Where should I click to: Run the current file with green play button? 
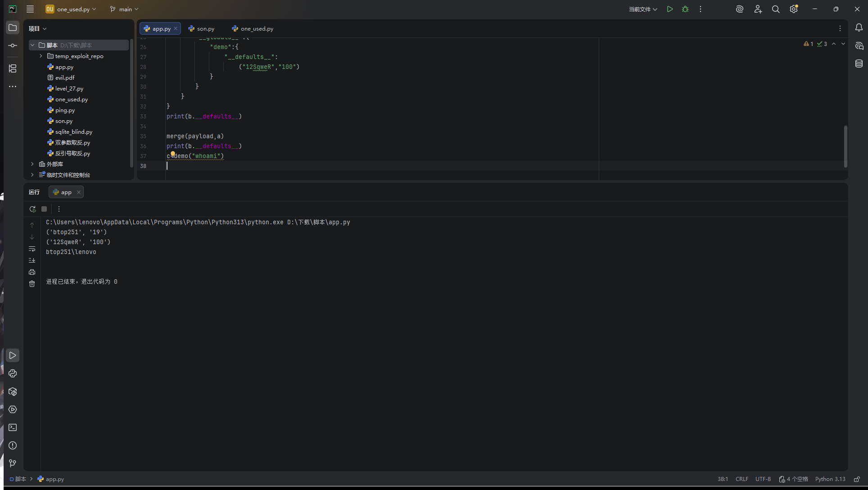click(670, 9)
